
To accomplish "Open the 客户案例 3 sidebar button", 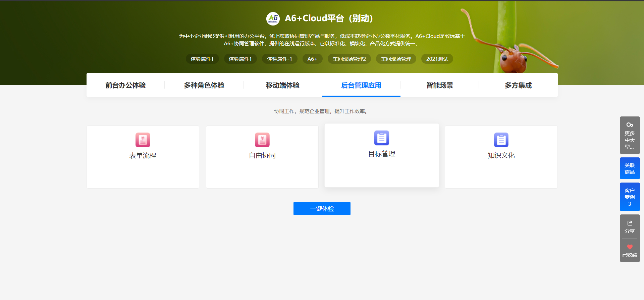I will click(630, 197).
